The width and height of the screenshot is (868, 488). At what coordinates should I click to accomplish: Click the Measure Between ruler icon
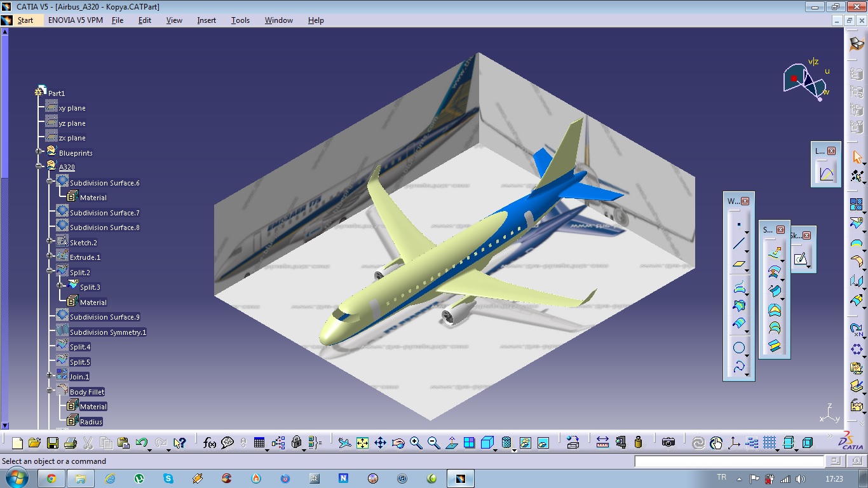602,443
